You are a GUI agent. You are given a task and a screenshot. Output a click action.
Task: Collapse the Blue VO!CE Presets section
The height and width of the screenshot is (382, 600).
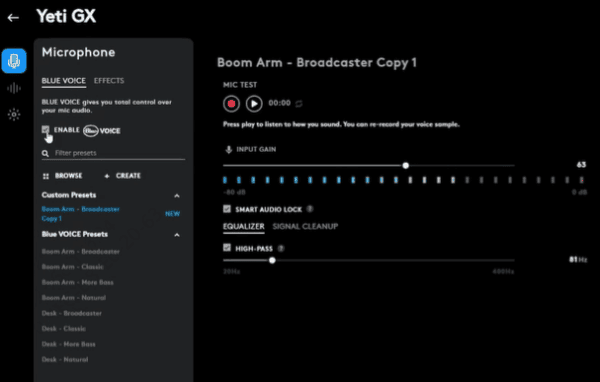pyautogui.click(x=177, y=235)
